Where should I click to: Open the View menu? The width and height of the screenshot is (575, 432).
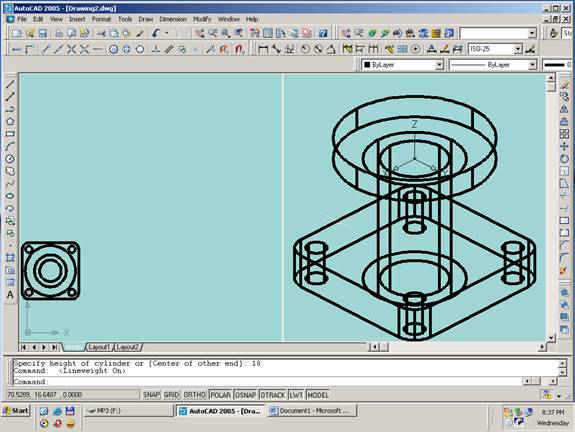coord(56,19)
